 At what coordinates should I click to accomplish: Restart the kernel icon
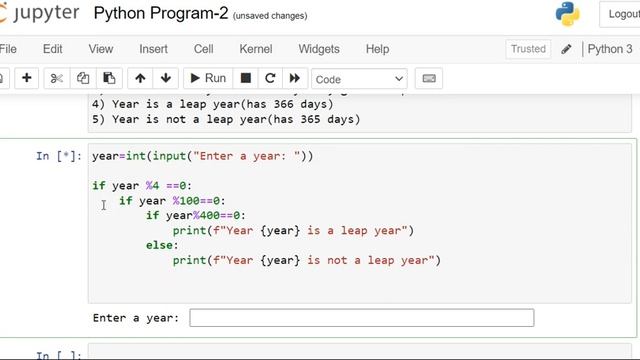(270, 78)
